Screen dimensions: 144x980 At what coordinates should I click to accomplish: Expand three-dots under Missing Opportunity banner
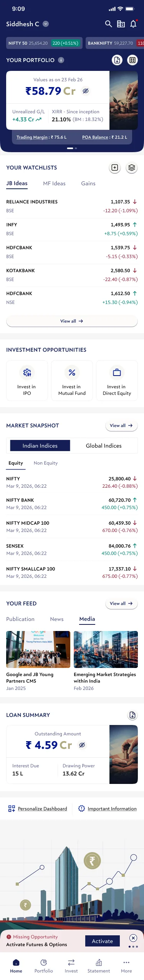[133, 946]
